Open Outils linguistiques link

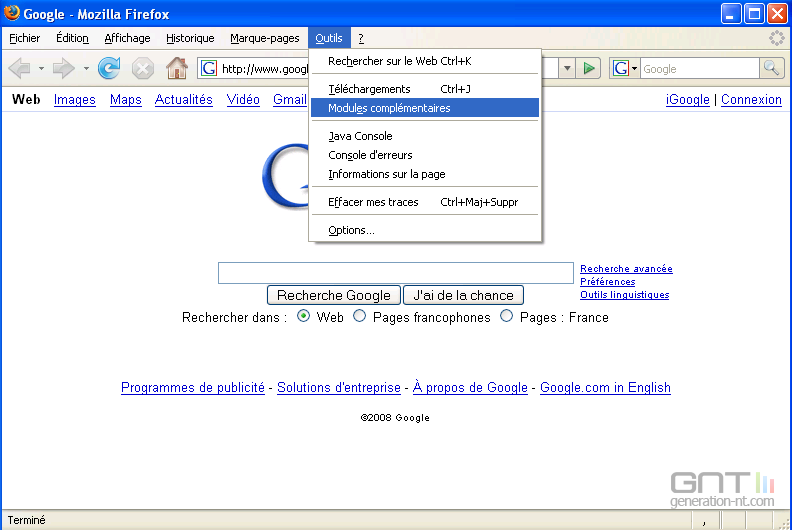(x=624, y=295)
